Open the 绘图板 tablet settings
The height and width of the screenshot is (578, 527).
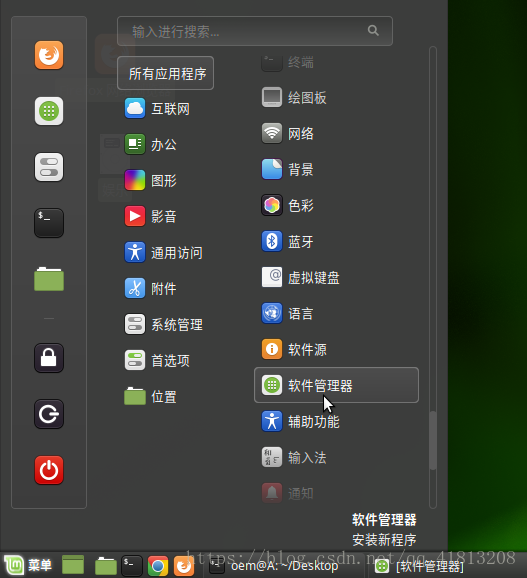294,97
